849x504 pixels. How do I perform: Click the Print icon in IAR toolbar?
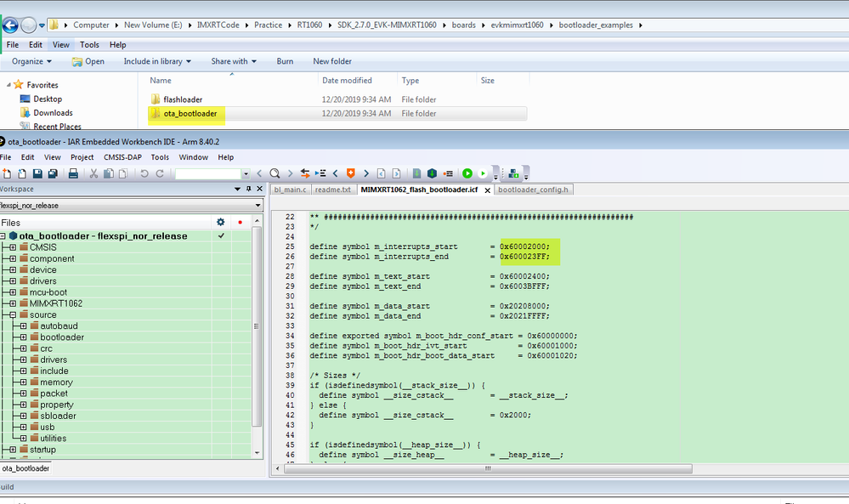[74, 173]
